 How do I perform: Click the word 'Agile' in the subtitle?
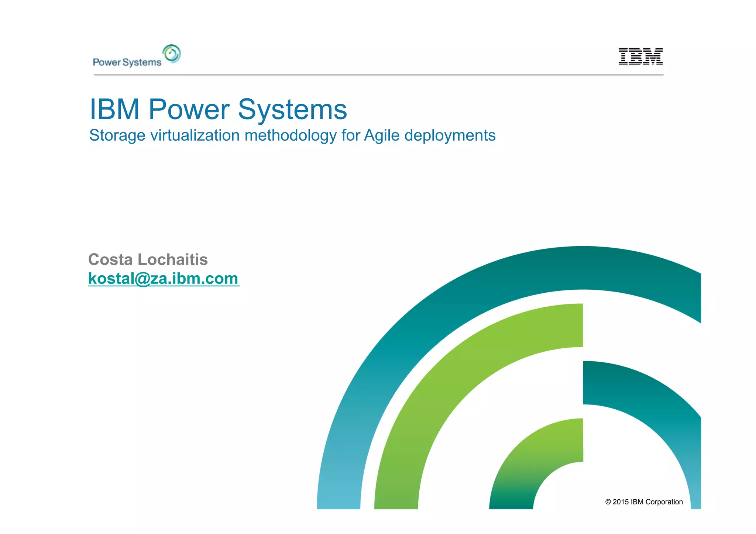(x=382, y=135)
